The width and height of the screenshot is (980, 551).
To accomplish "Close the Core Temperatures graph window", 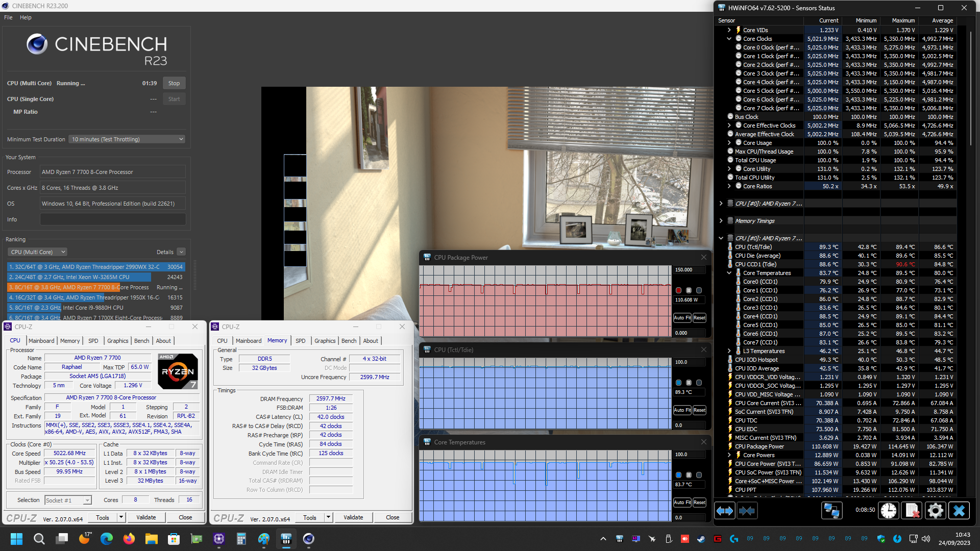I will (x=704, y=442).
